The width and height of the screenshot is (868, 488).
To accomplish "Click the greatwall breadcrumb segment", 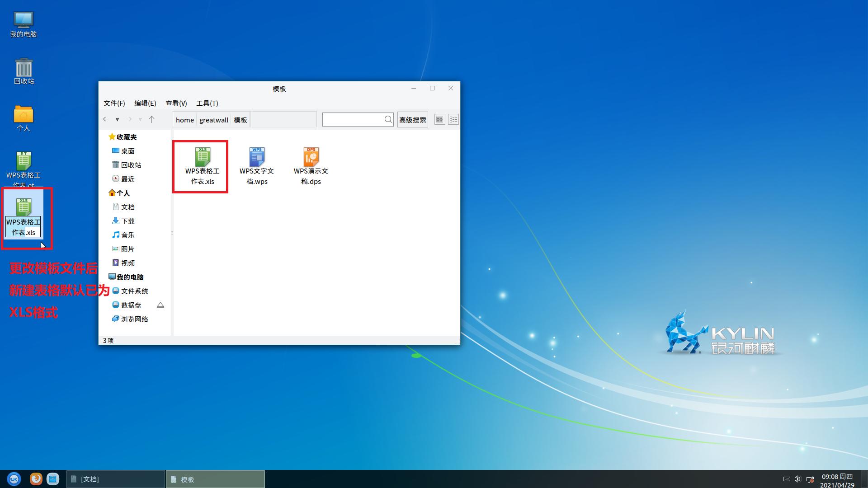I will (x=213, y=120).
